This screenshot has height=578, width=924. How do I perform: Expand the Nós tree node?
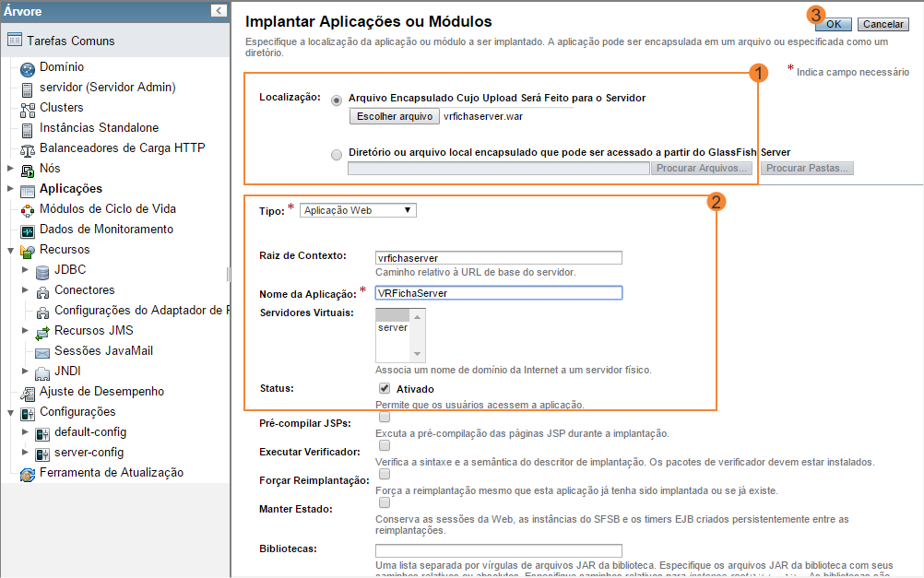pyautogui.click(x=10, y=169)
